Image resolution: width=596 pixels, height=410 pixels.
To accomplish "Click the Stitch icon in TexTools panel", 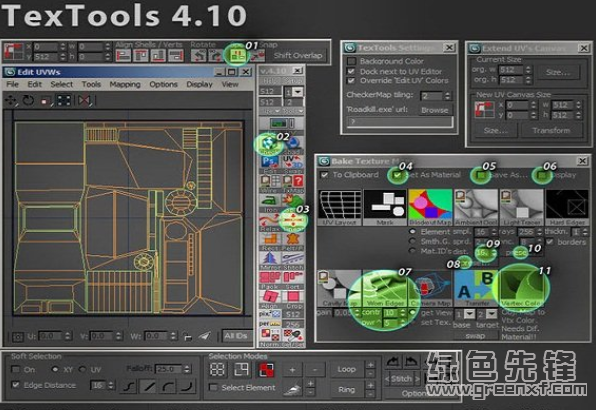I will 293,258.
